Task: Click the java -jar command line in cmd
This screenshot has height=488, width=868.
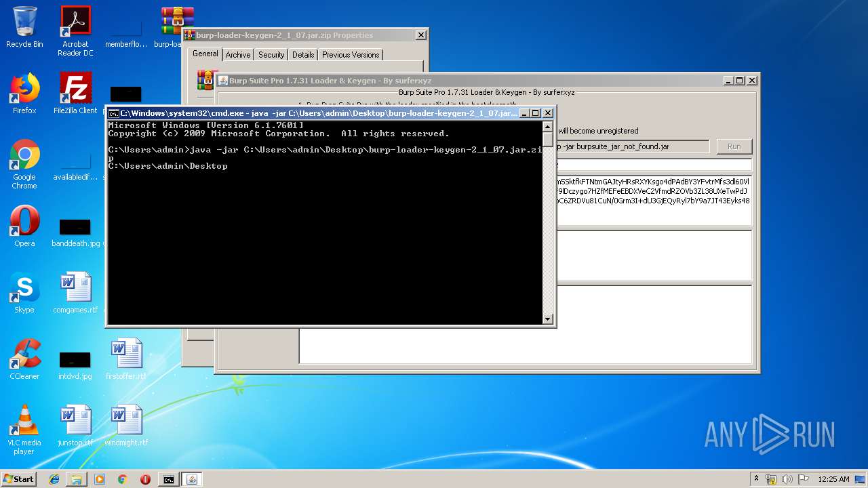Action: (325, 154)
